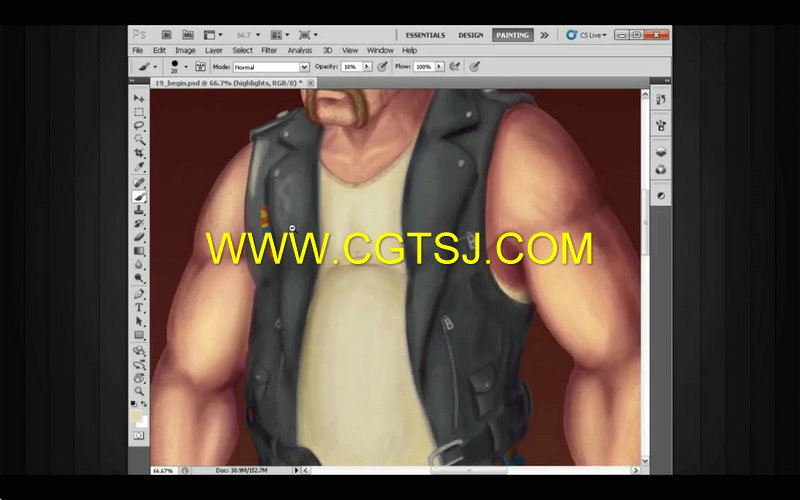Select the 3D Camera Rotate tool
This screenshot has width=800, height=500.
pyautogui.click(x=139, y=365)
